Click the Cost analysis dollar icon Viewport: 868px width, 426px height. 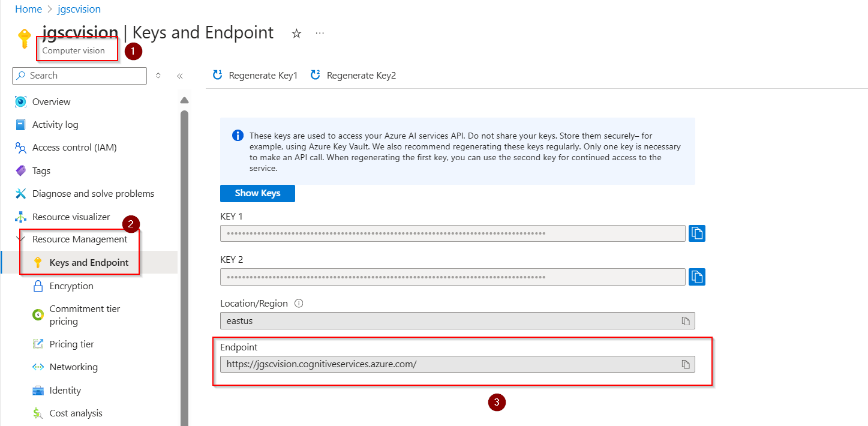point(38,413)
